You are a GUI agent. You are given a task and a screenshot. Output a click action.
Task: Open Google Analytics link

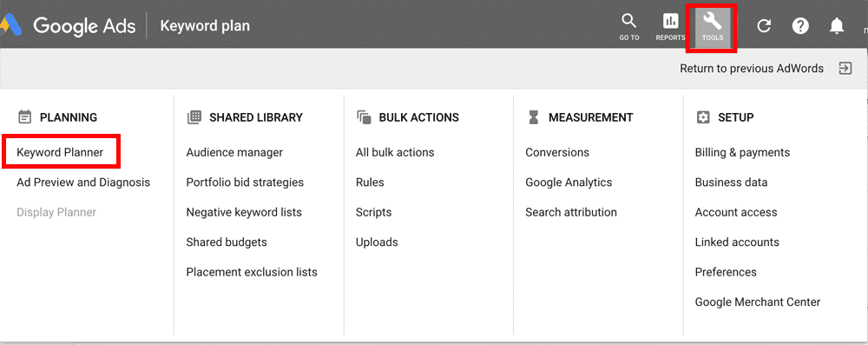pyautogui.click(x=569, y=182)
